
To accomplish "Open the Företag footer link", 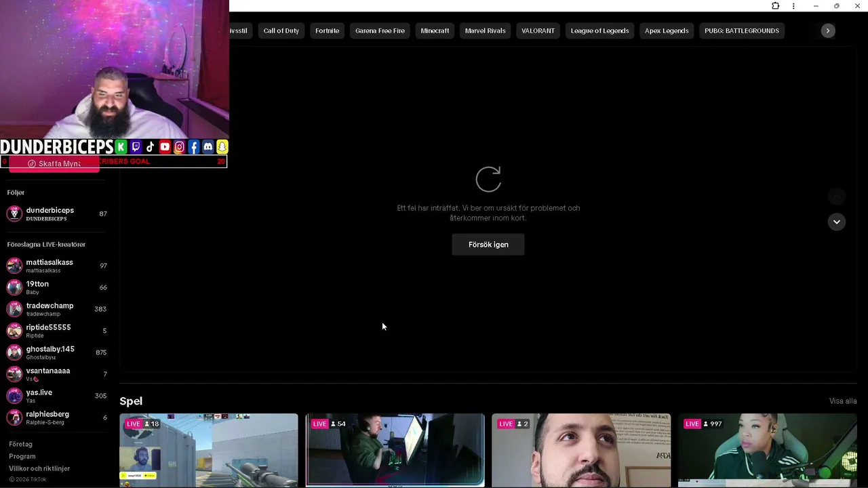I will pyautogui.click(x=20, y=444).
